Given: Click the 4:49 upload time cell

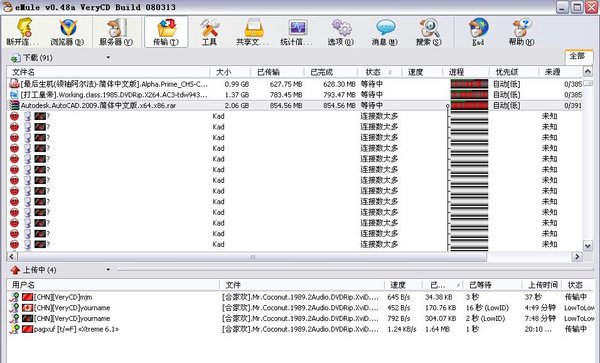Looking at the screenshot, I should pos(540,308).
